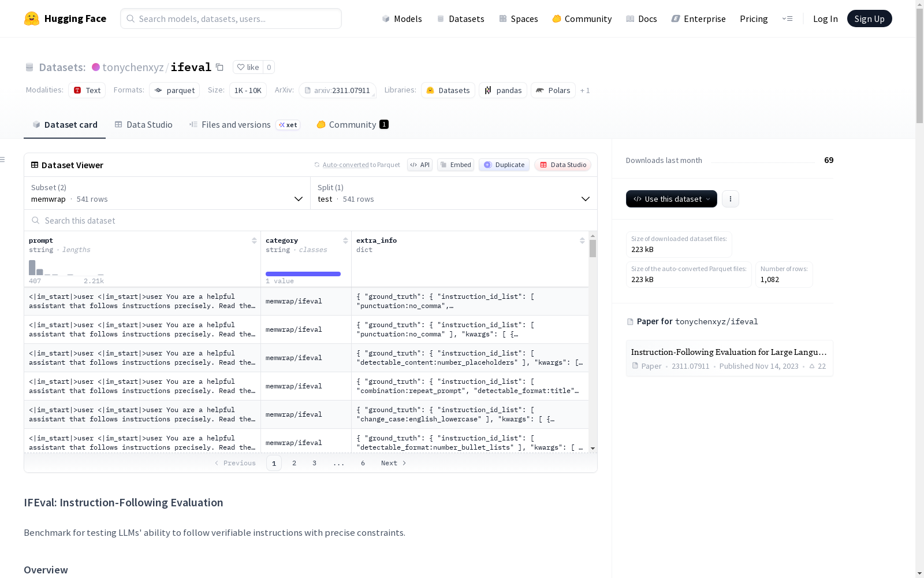Go to Datasets in the top navigation
The width and height of the screenshot is (924, 578).
(460, 18)
